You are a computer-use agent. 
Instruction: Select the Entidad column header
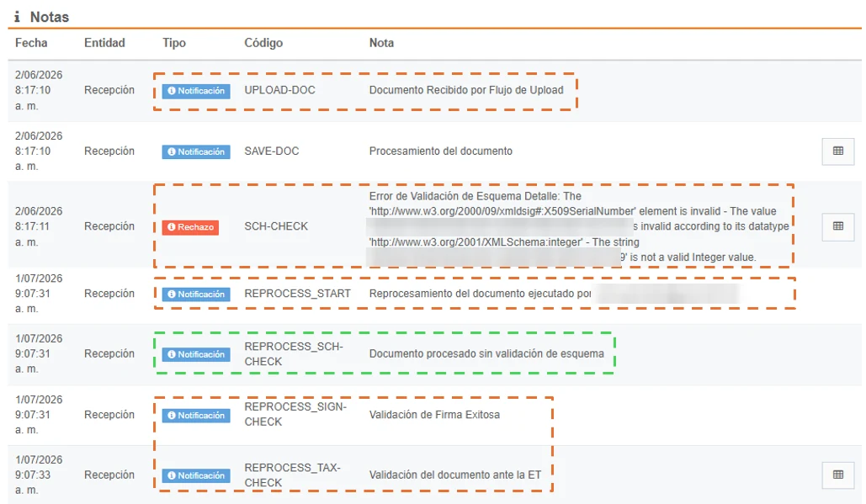click(x=104, y=43)
